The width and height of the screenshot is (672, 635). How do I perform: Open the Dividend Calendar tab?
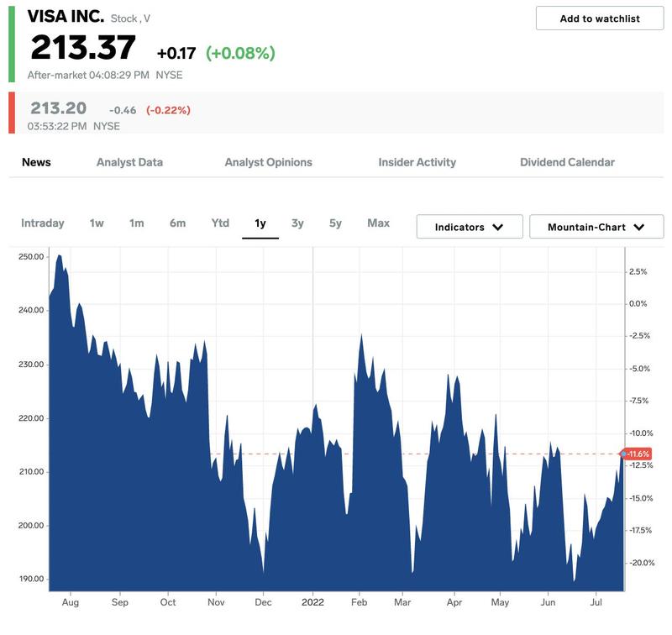pos(567,162)
